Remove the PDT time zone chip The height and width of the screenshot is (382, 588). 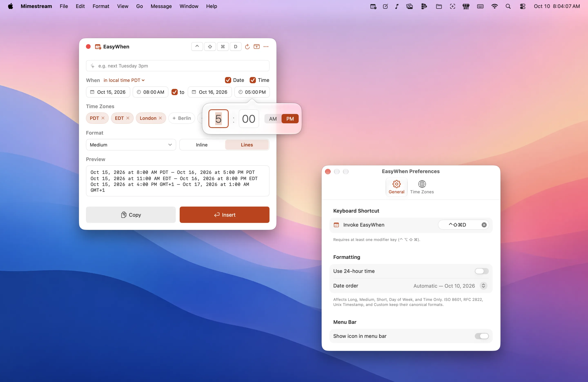103,118
